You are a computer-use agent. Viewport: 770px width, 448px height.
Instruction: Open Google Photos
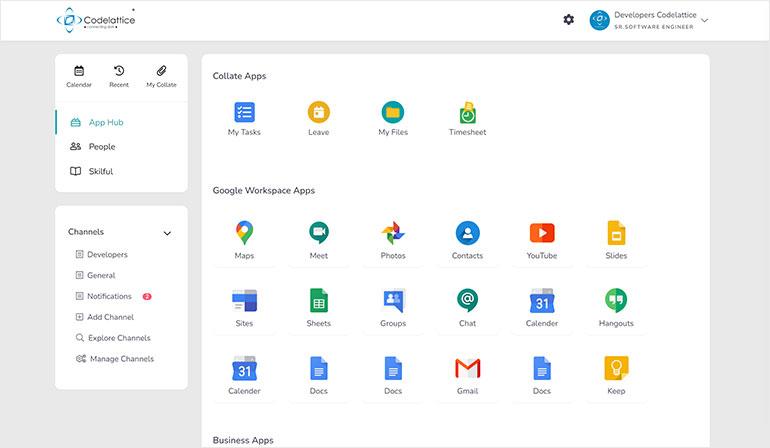(393, 240)
